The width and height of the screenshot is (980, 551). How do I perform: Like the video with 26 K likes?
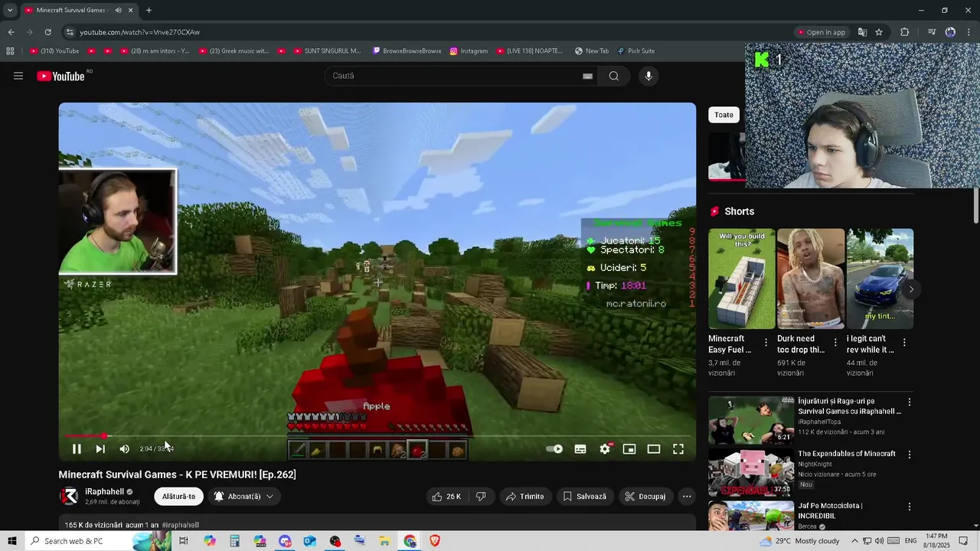447,496
